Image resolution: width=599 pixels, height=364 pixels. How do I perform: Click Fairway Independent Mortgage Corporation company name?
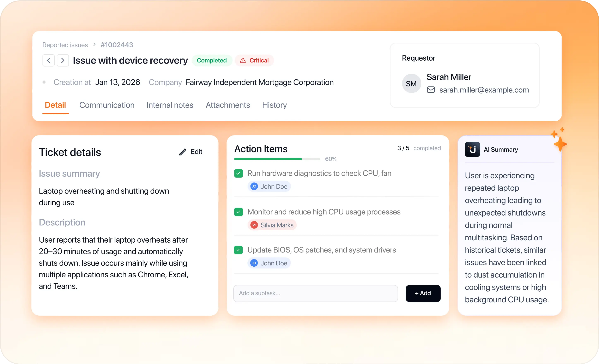260,83
